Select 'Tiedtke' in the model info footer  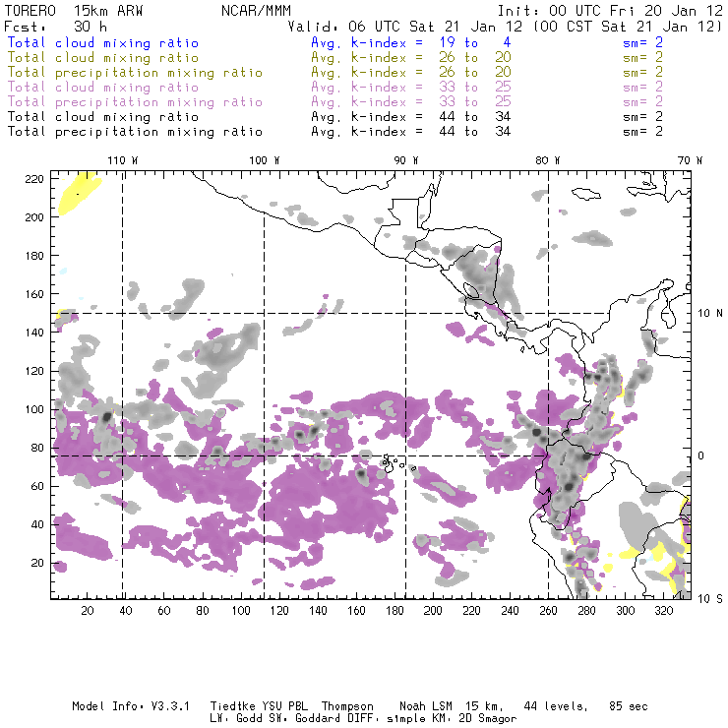tap(232, 706)
